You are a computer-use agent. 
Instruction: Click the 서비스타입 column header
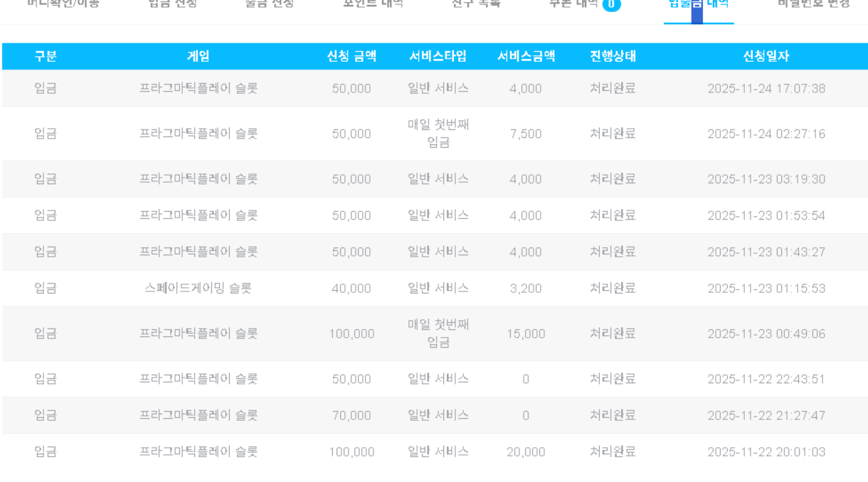(438, 57)
